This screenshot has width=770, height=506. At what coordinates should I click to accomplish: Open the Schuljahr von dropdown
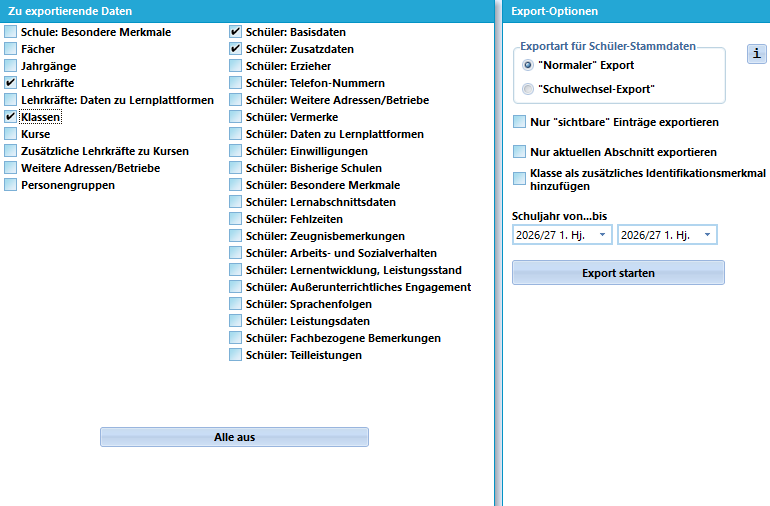[x=562, y=235]
